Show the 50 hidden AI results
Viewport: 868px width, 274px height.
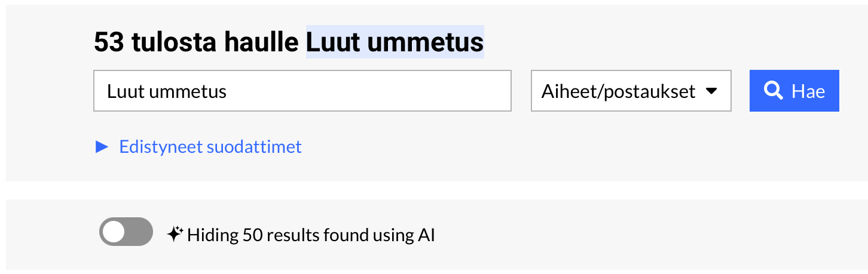(126, 232)
